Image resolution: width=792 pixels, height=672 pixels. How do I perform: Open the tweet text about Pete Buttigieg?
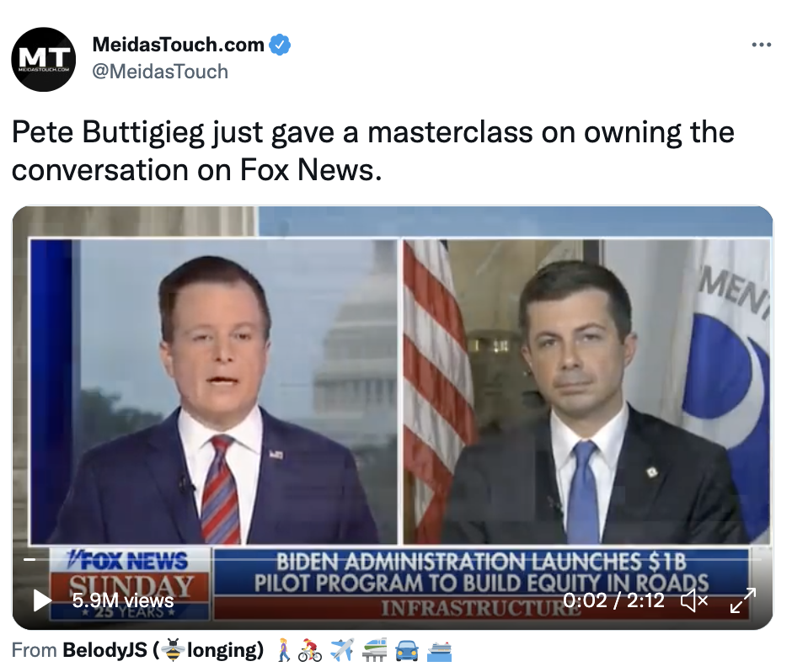(372, 151)
